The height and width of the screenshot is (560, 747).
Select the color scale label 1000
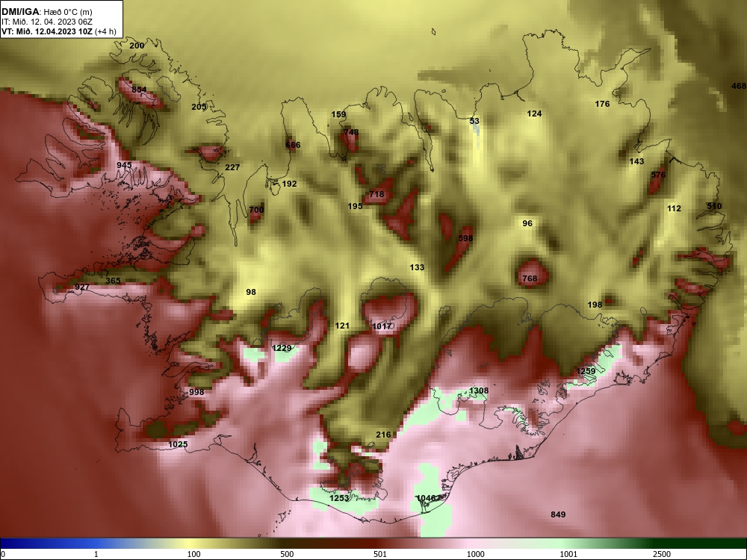475,554
